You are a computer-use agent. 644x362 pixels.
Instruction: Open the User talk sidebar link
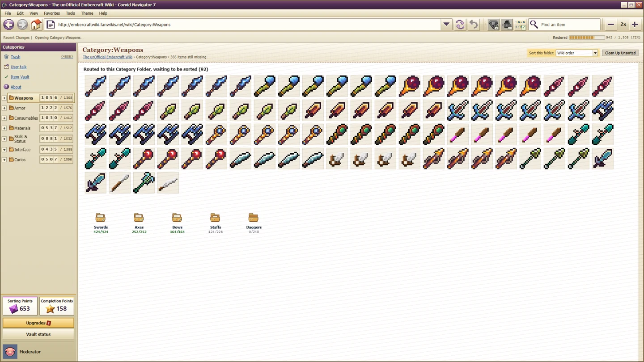(x=18, y=67)
